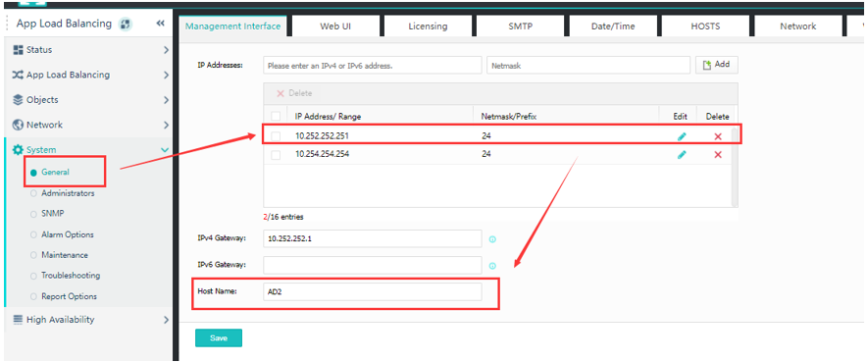Image resolution: width=868 pixels, height=362 pixels.
Task: Click the App Load Balancing shuffle icon
Action: pyautogui.click(x=17, y=75)
